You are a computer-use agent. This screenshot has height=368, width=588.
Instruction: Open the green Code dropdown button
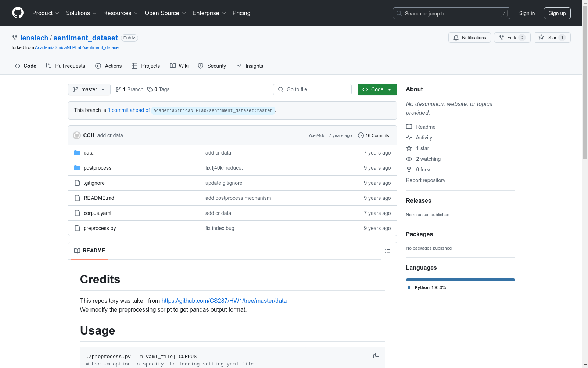coord(377,89)
